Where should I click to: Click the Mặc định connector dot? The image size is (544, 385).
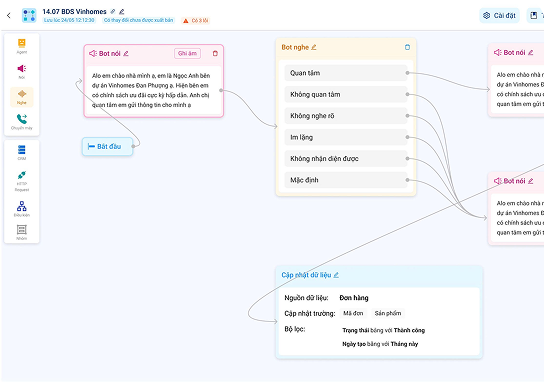click(407, 180)
